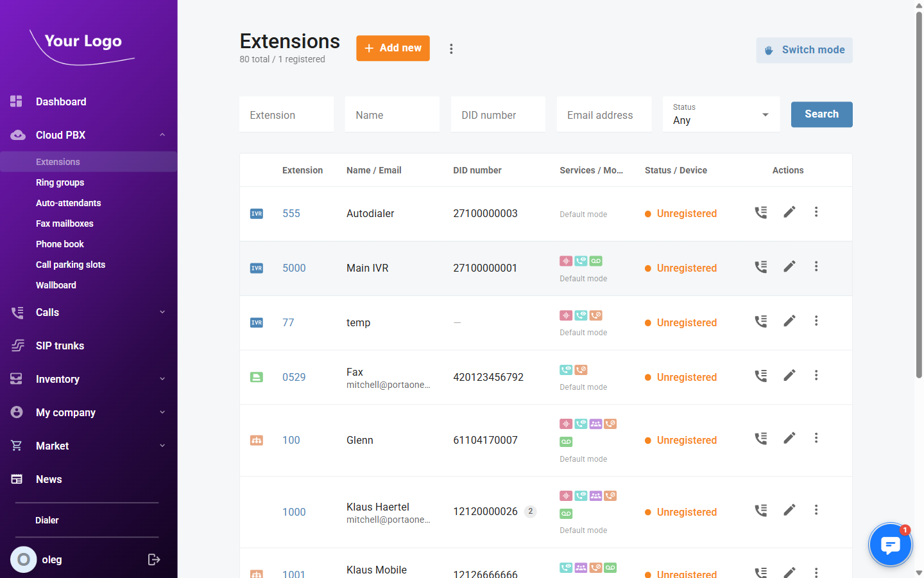Open extension 5000 via its link

[x=294, y=268]
